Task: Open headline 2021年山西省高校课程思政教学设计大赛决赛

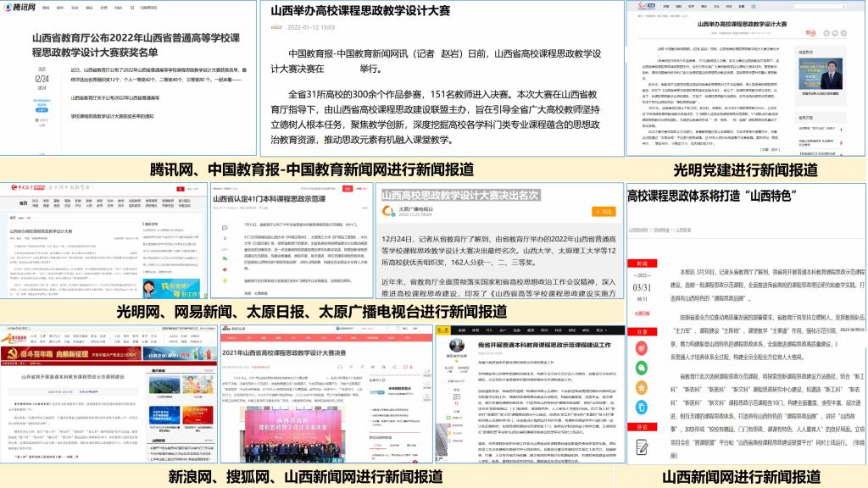Action: pyautogui.click(x=284, y=352)
